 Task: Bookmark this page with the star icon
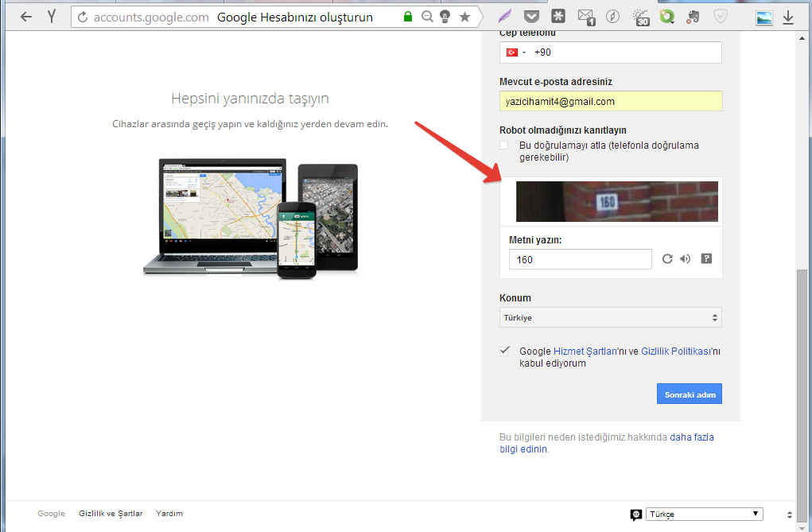465,17
